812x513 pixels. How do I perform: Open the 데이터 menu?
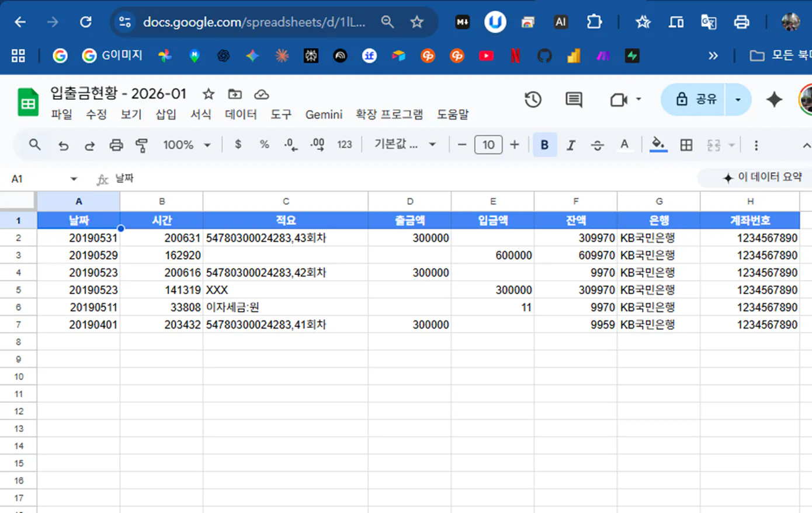point(240,114)
